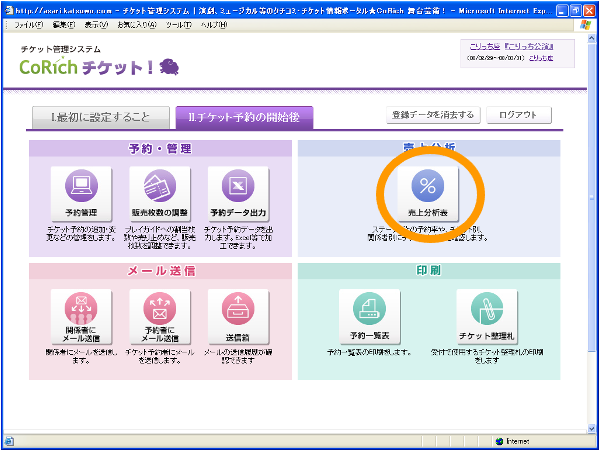This screenshot has height=452, width=602.
Task: Open 予約管理 reservation management icon
Action: 80,192
